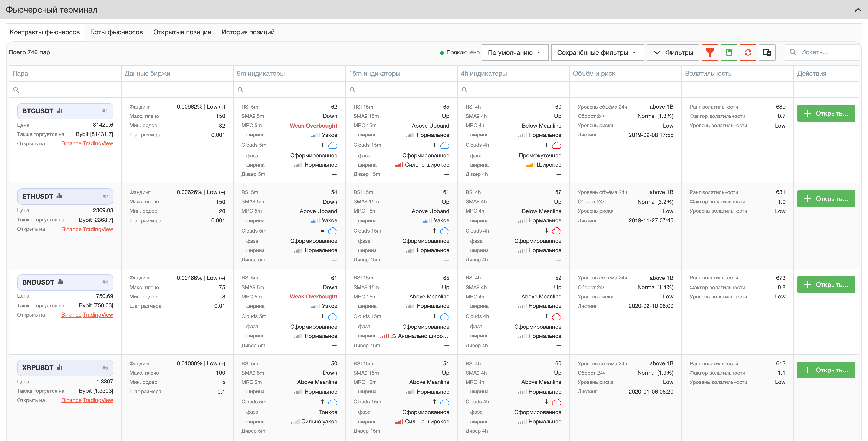The height and width of the screenshot is (441, 868).
Task: Click the Всего 746 пар label
Action: [x=29, y=52]
